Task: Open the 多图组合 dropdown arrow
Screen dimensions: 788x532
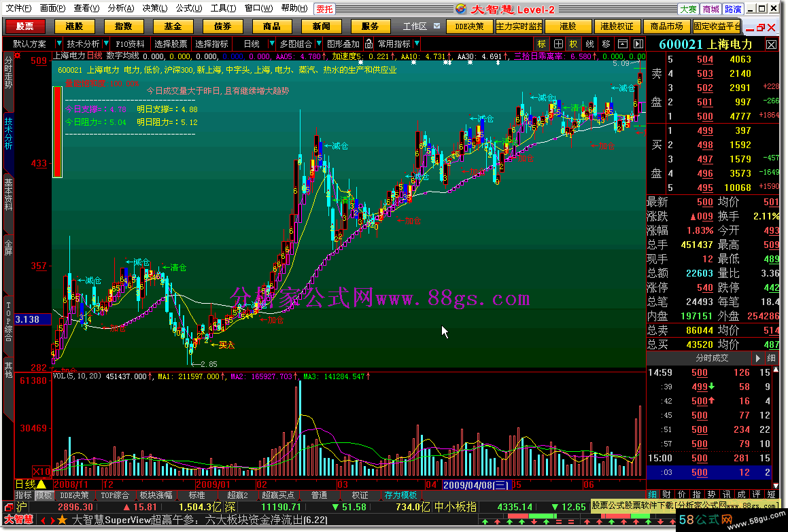Action: (318, 43)
